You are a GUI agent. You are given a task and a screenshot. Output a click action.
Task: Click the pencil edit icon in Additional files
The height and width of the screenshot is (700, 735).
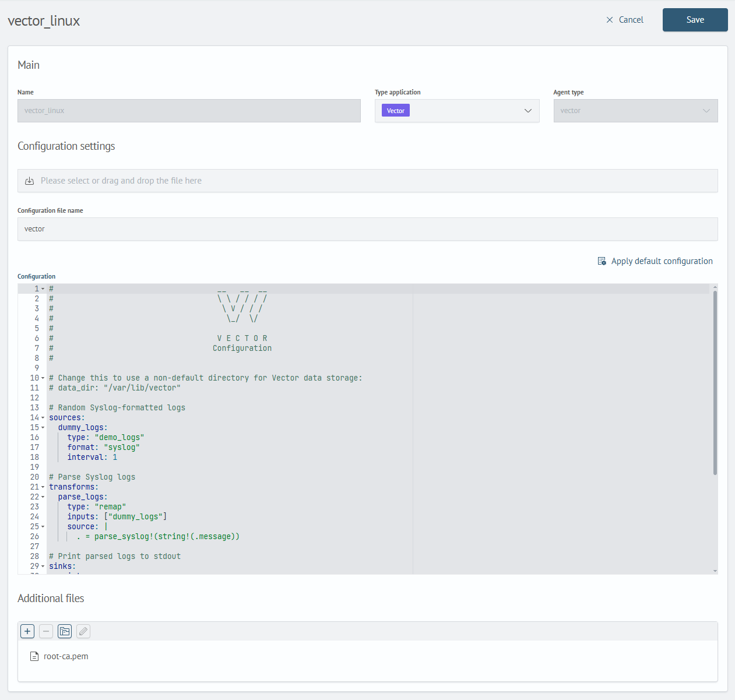coord(83,631)
